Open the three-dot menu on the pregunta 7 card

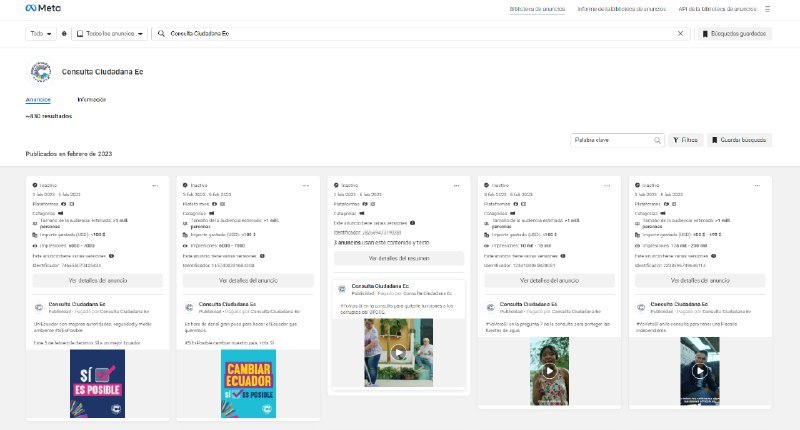coord(607,186)
